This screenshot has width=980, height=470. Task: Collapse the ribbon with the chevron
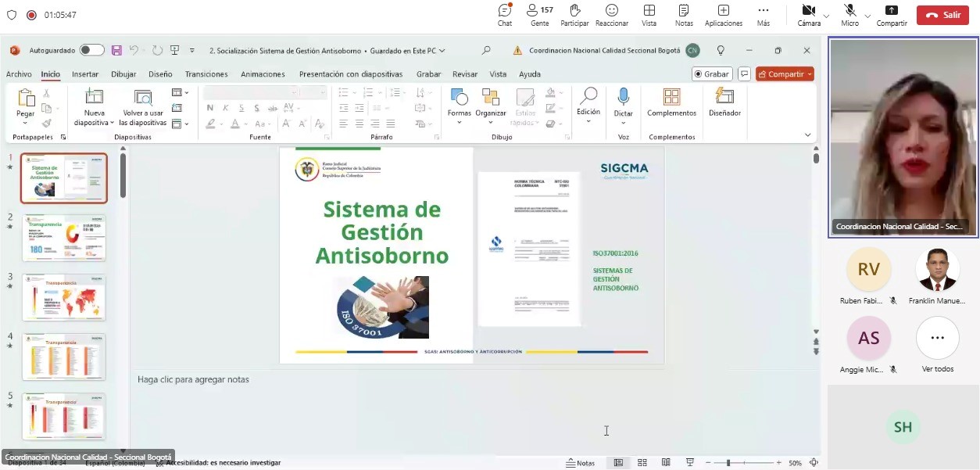[x=807, y=135]
